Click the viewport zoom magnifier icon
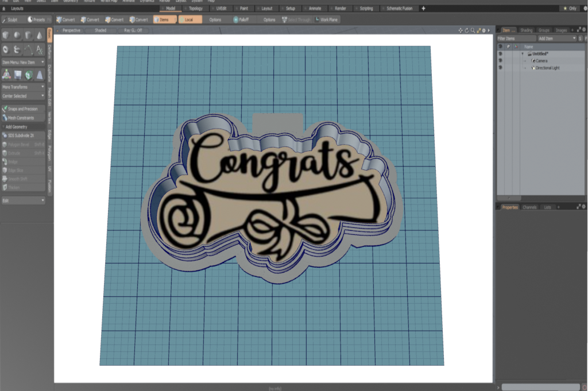This screenshot has width=588, height=391. pos(473,30)
